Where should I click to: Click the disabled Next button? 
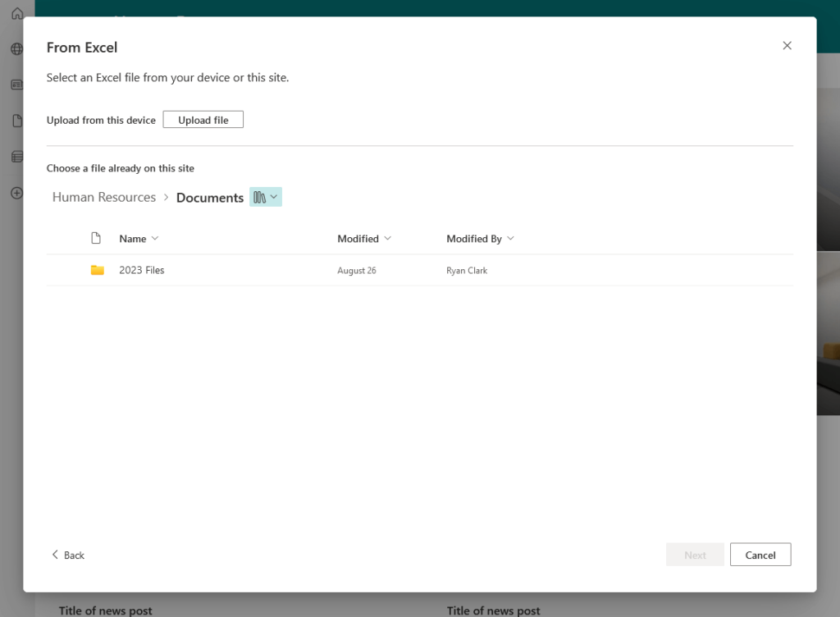(x=695, y=555)
